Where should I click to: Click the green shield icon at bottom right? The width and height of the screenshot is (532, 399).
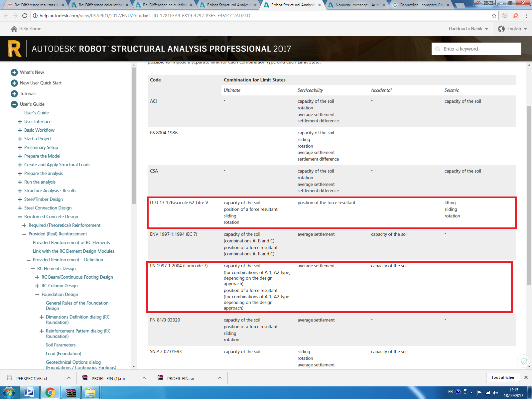[x=524, y=361]
